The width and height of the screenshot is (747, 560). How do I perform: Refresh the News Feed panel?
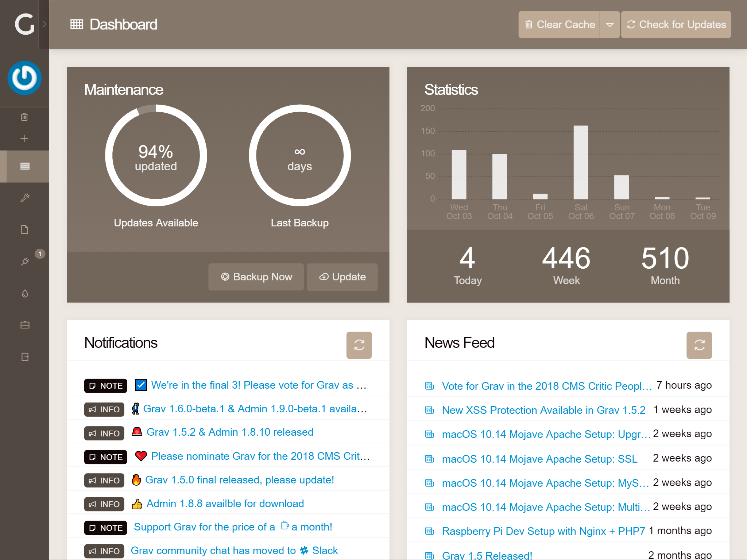tap(699, 345)
